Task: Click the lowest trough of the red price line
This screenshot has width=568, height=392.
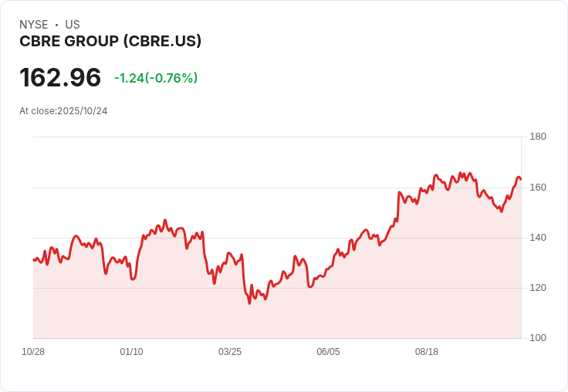Action: [x=249, y=303]
